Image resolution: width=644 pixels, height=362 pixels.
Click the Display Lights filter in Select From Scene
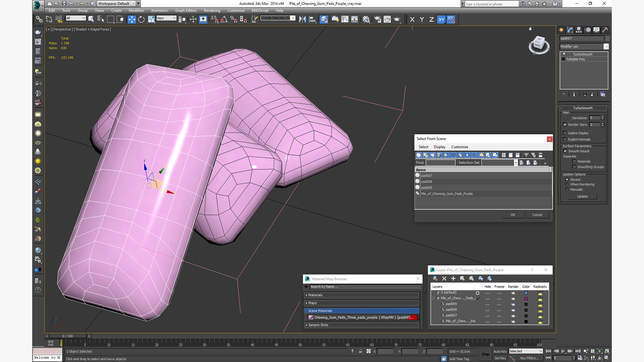433,155
